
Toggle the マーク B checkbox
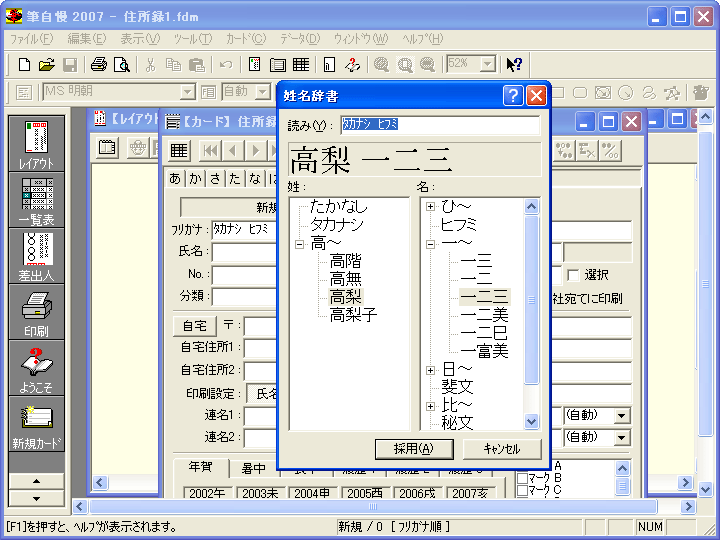point(522,478)
